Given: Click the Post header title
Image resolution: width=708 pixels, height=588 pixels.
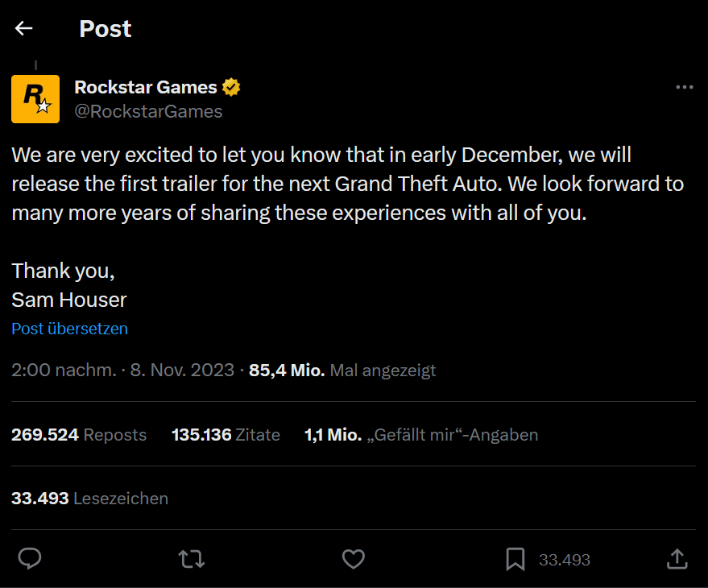Looking at the screenshot, I should click(x=106, y=29).
